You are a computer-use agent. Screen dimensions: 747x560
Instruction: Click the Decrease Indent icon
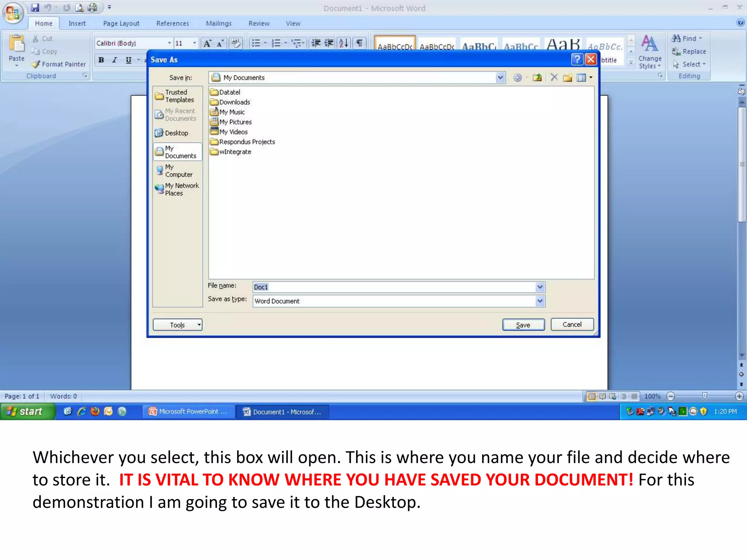pos(316,43)
